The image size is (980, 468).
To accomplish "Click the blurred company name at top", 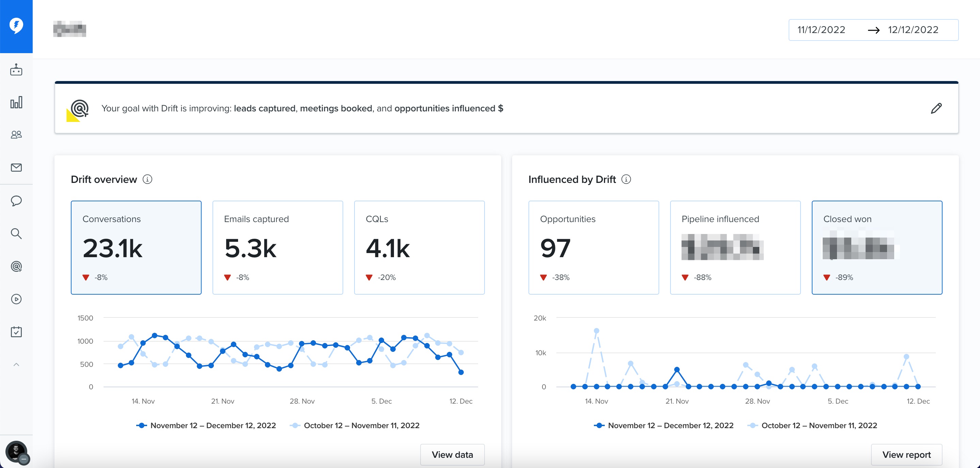I will pyautogui.click(x=69, y=29).
